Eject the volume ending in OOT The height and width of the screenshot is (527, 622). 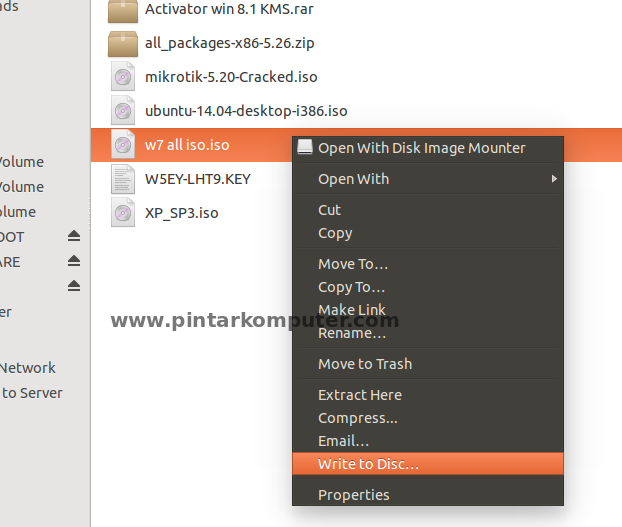[74, 236]
